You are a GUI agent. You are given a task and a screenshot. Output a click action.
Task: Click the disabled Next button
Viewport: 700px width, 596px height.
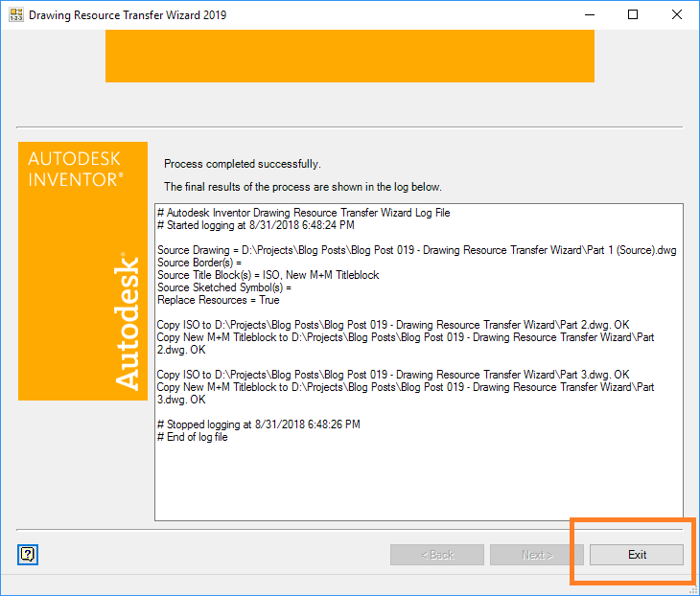point(537,555)
